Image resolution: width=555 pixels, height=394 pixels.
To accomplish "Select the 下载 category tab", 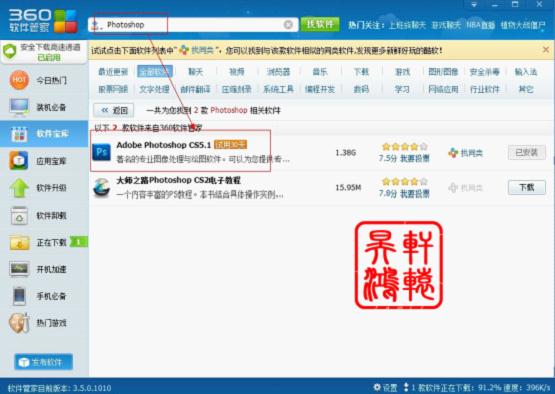I will click(x=361, y=72).
